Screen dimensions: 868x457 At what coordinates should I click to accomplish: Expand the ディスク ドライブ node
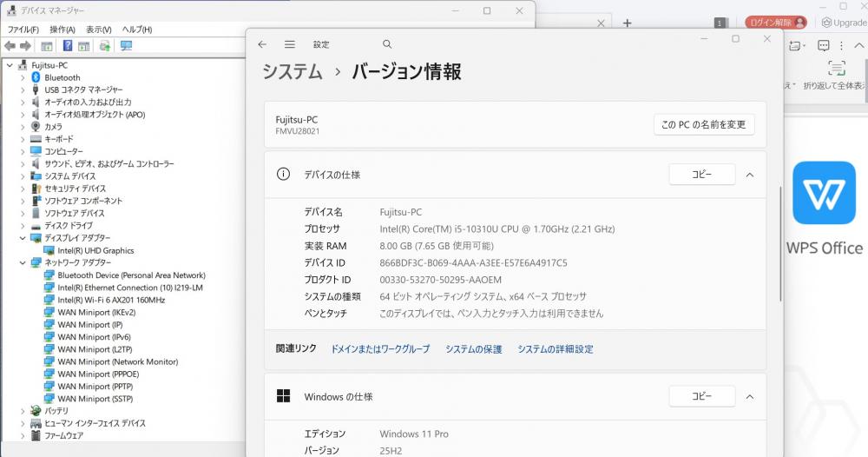tap(23, 225)
